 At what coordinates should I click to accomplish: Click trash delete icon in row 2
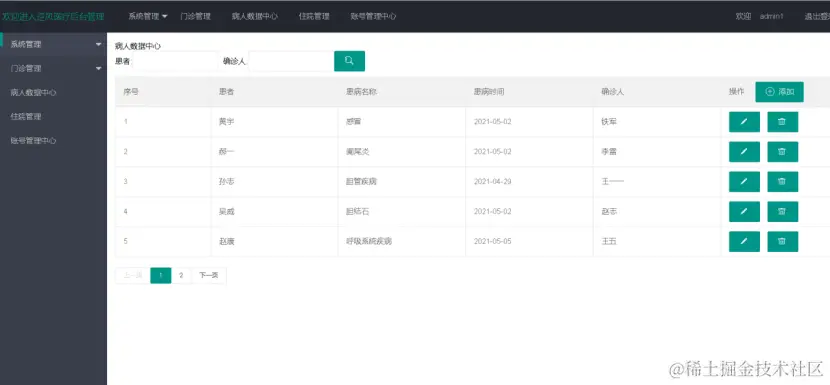tap(782, 152)
